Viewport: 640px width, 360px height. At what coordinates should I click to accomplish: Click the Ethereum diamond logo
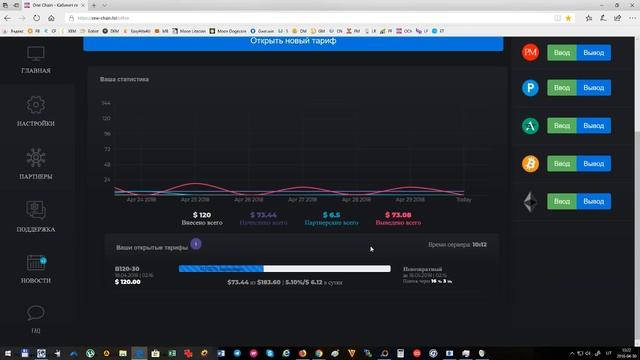click(530, 202)
